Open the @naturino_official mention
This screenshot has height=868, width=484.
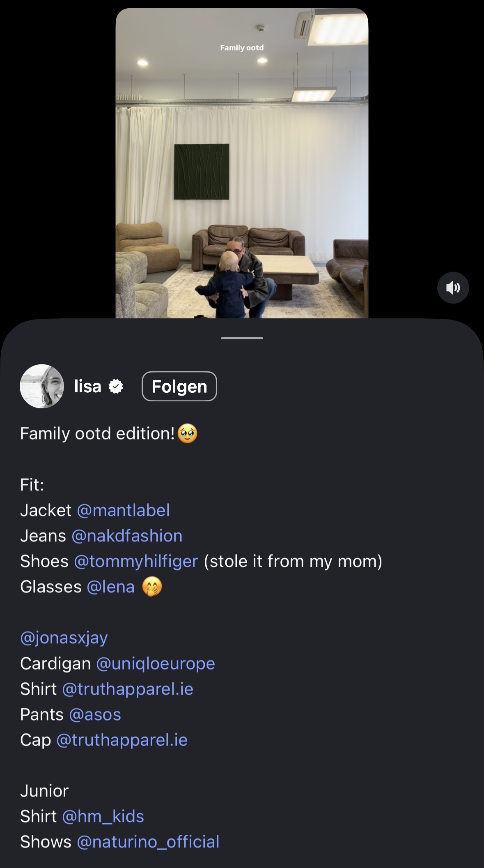(x=148, y=842)
